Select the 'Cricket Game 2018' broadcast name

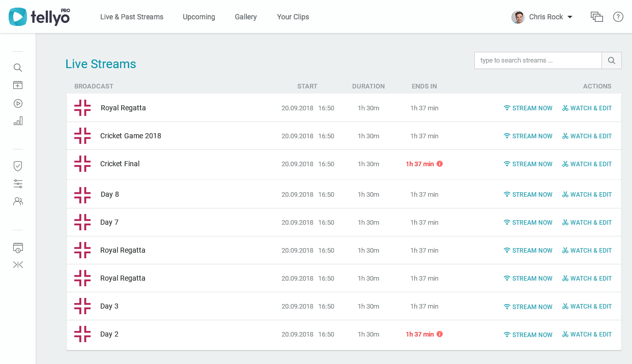(x=131, y=136)
